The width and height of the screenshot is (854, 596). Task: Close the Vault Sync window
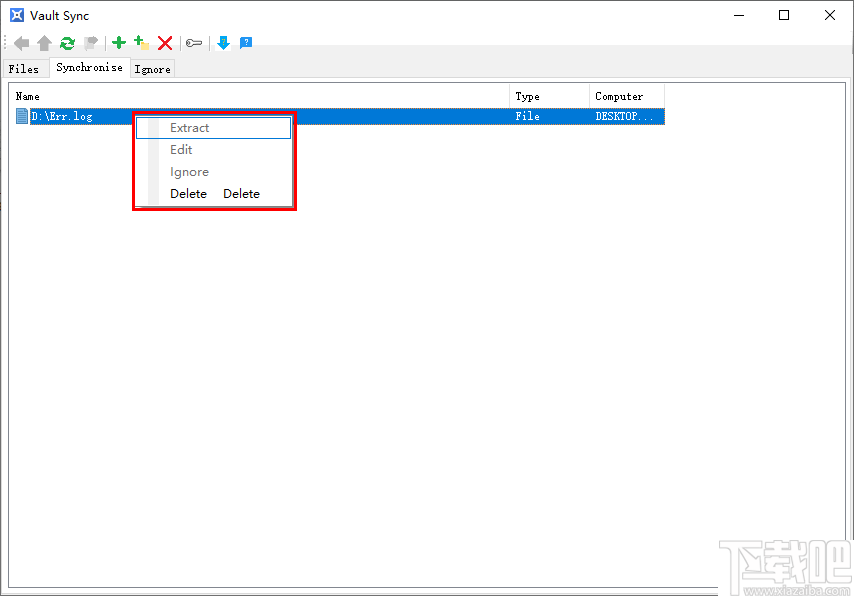click(829, 15)
